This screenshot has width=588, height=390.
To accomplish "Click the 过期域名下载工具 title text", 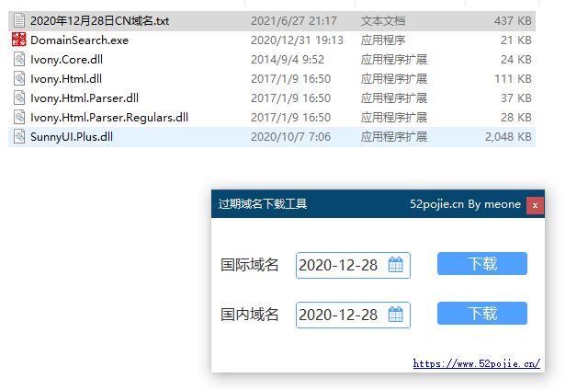I will point(263,204).
